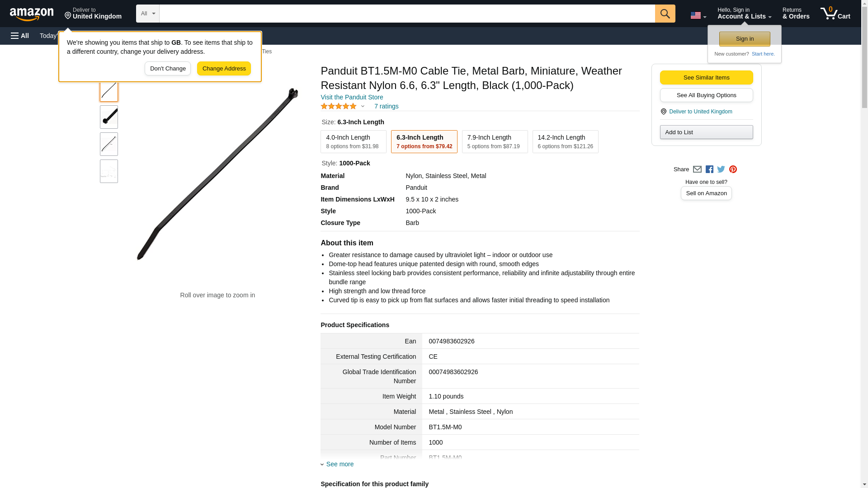
Task: Visit the Panduit Store link
Action: pyautogui.click(x=352, y=97)
